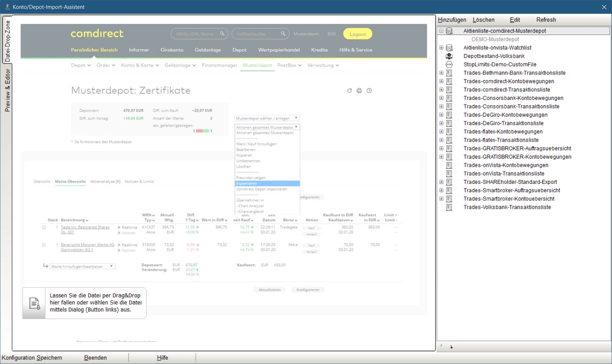The image size is (612, 364).
Task: Close the Konto/Depot-Import-Assistent window
Action: coord(604,7)
